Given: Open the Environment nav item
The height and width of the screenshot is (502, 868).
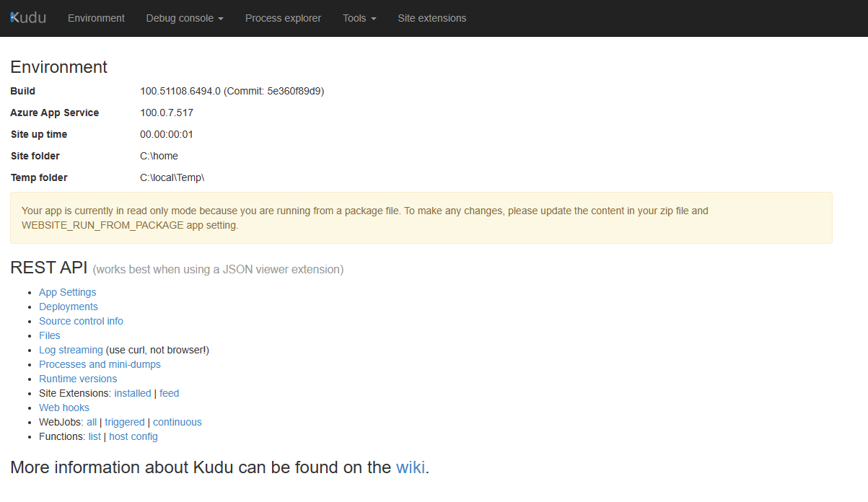Looking at the screenshot, I should click(96, 18).
